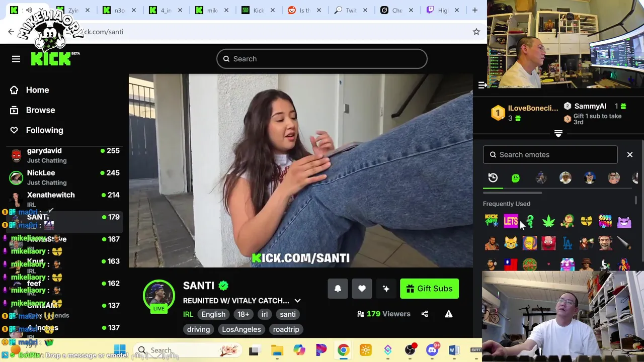Go back with browser back arrow
The width and height of the screenshot is (644, 362).
(11, 32)
